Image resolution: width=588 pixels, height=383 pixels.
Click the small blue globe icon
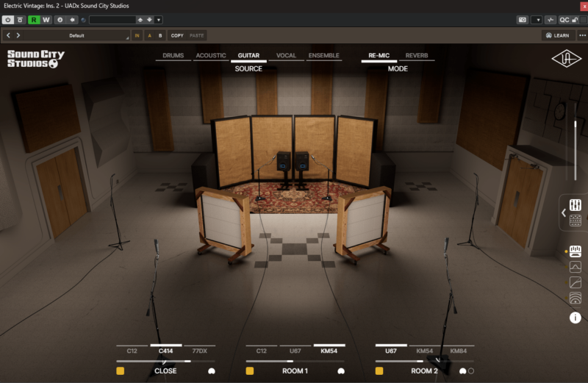[83, 21]
